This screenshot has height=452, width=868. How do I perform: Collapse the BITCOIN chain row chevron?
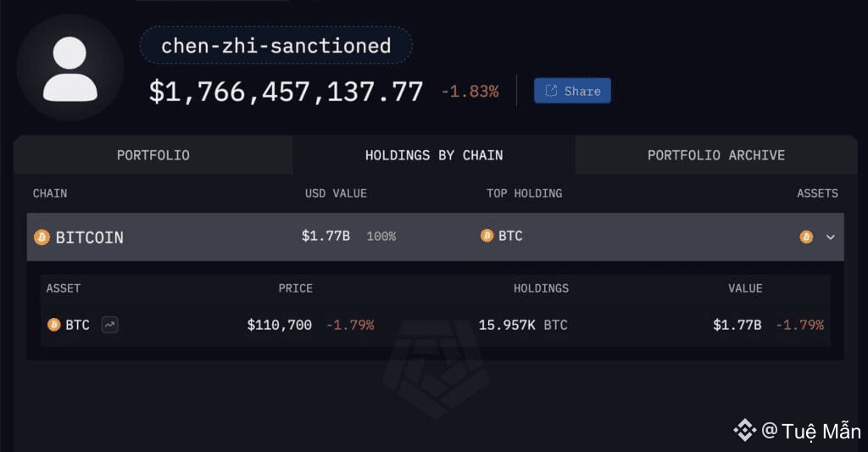click(831, 237)
